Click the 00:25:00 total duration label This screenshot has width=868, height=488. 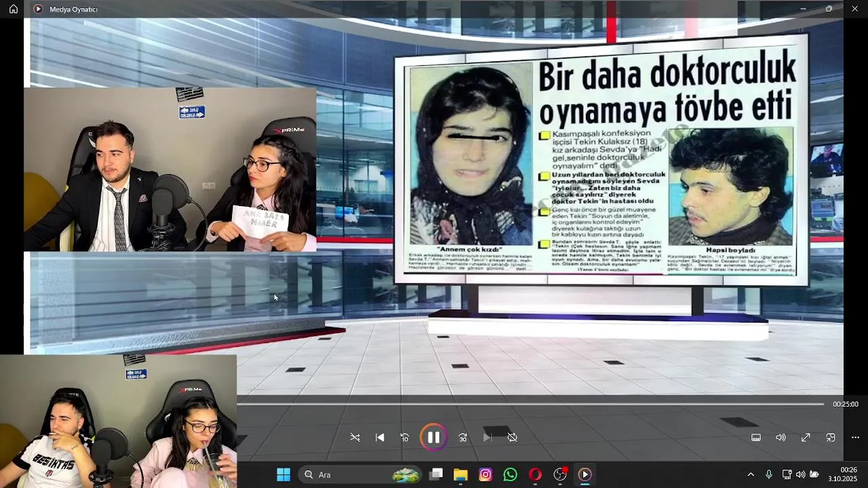[846, 404]
